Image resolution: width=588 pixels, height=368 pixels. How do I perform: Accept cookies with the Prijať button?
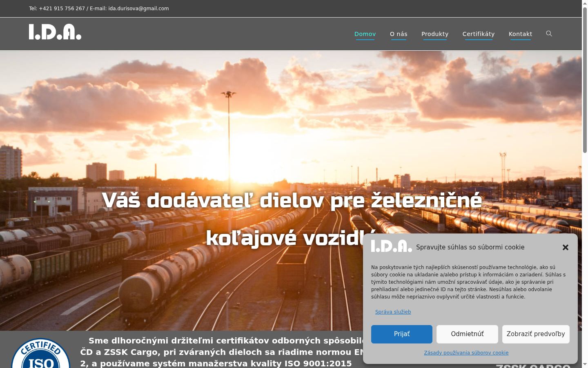click(x=402, y=334)
